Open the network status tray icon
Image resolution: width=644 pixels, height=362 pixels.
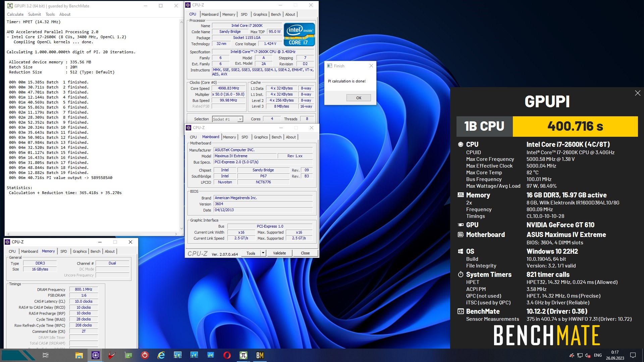click(x=580, y=355)
